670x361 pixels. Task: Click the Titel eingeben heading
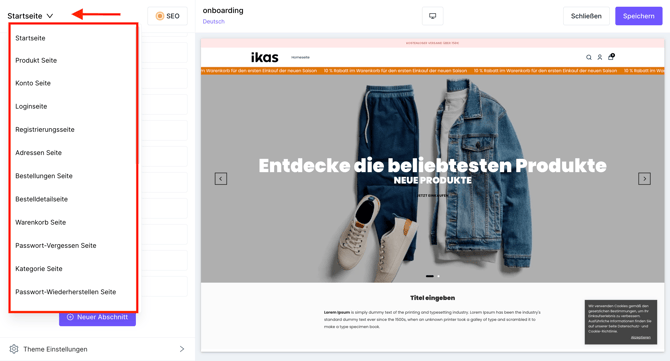[x=432, y=298]
